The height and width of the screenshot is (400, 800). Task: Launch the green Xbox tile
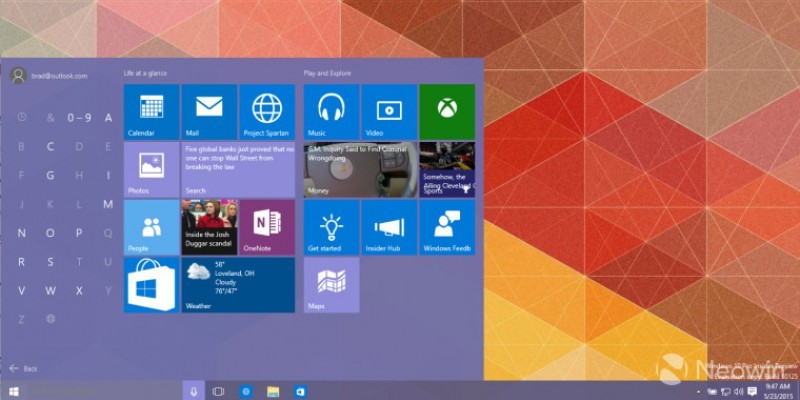pos(447,112)
